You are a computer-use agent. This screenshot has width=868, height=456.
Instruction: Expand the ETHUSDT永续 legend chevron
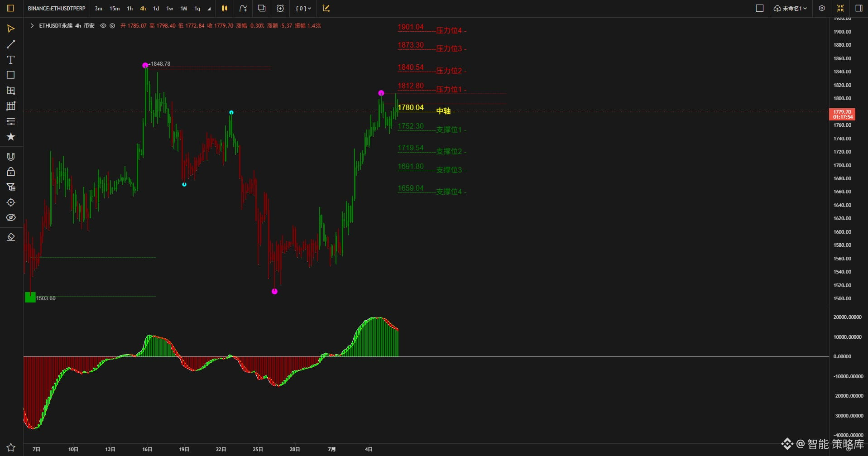pyautogui.click(x=32, y=26)
